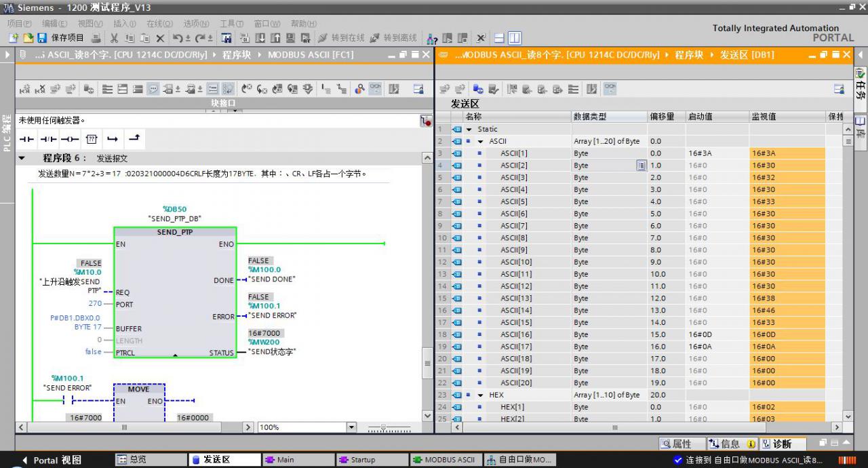Open the 在线(O) menu
Screen dimensions: 868x468
(x=159, y=24)
